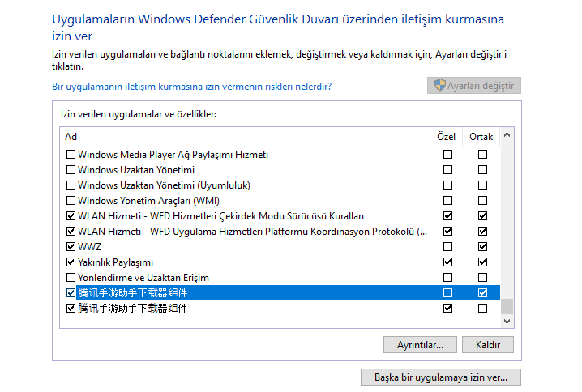
Task: Tick Windows Yönetim Araçları (WMI) checkbox
Action: (x=71, y=201)
